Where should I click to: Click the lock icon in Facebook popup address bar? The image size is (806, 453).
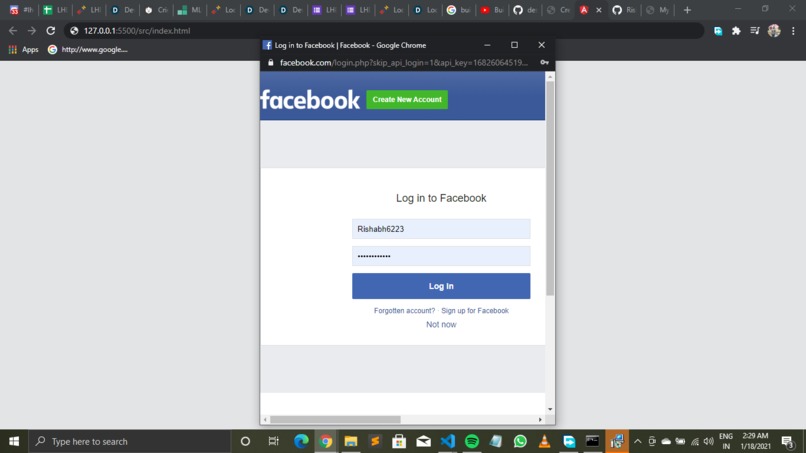pyautogui.click(x=270, y=62)
